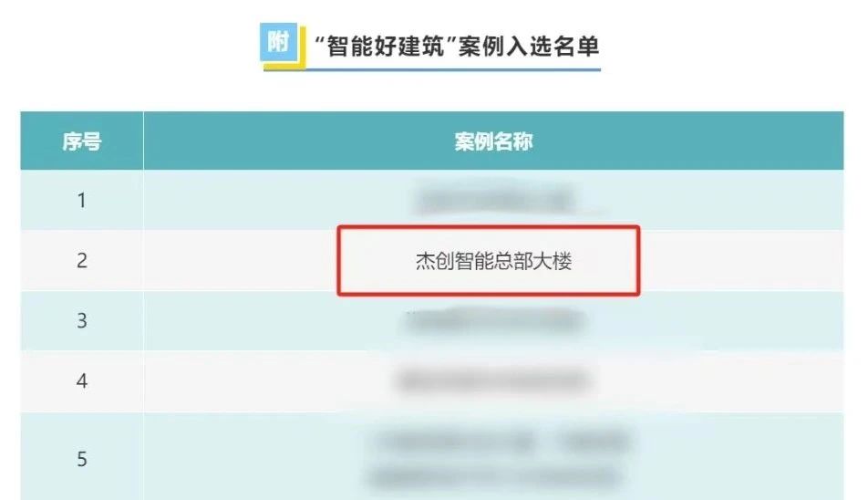Image resolution: width=868 pixels, height=500 pixels.
Task: Select row number 1 cell
Action: click(82, 200)
